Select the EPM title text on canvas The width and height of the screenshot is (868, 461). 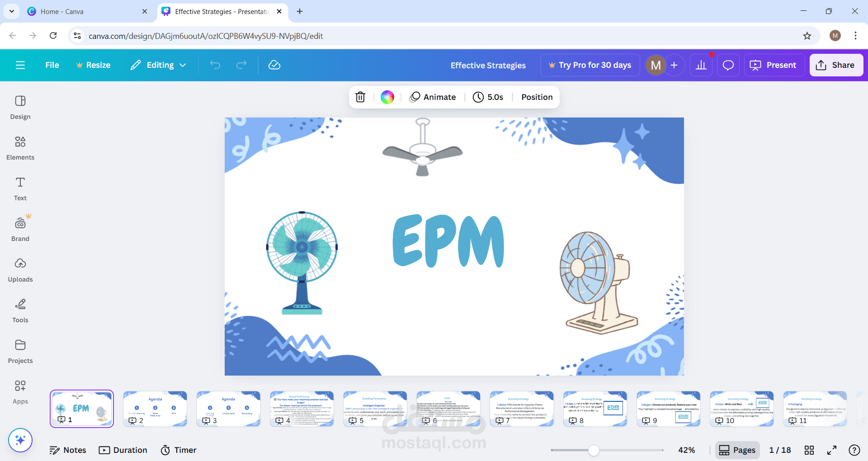coord(448,241)
